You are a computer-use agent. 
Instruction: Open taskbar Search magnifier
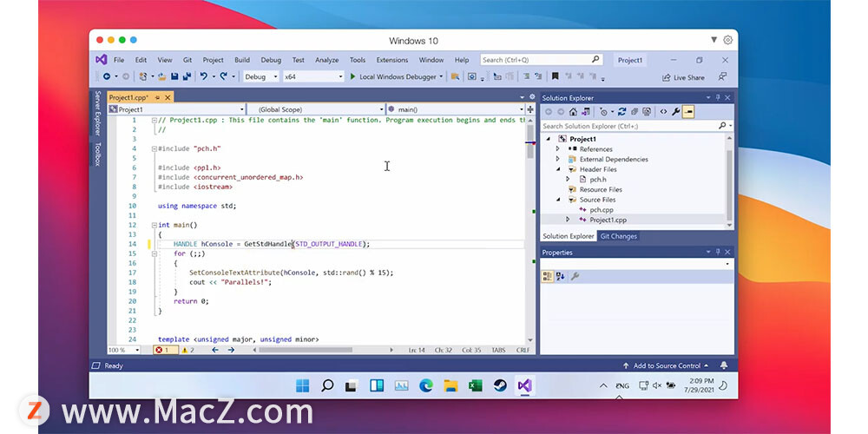click(x=327, y=386)
